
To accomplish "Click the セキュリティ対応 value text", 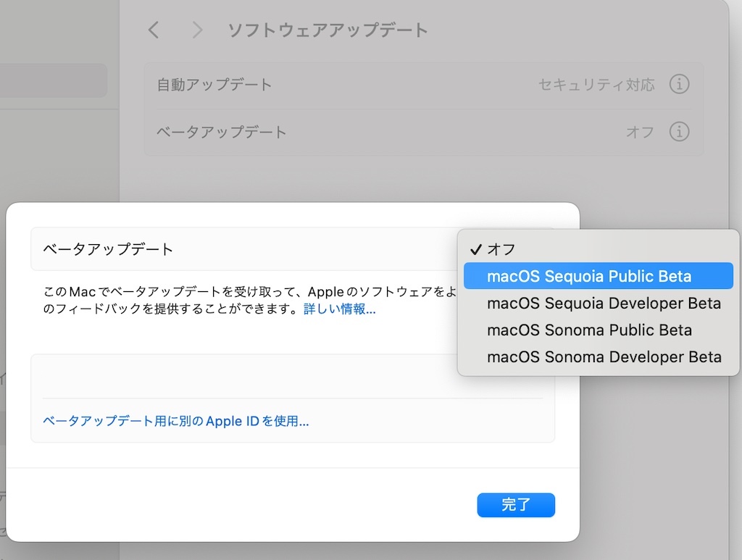I will click(596, 85).
